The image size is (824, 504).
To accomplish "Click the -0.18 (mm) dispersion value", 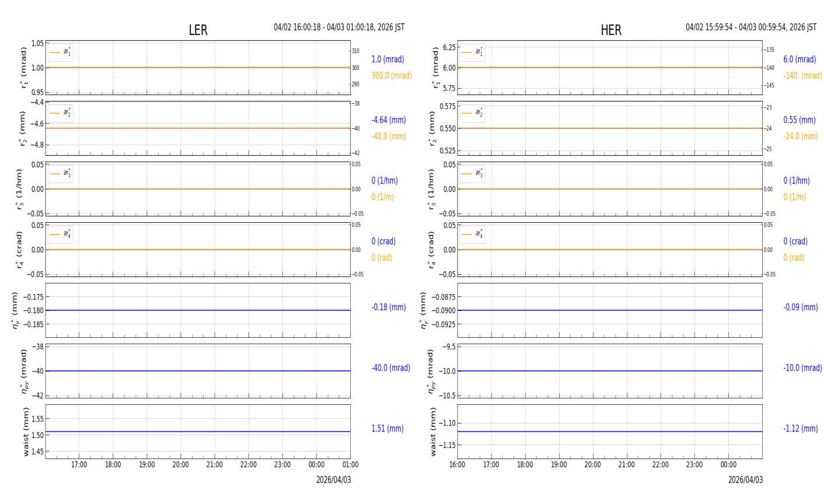I will point(389,307).
